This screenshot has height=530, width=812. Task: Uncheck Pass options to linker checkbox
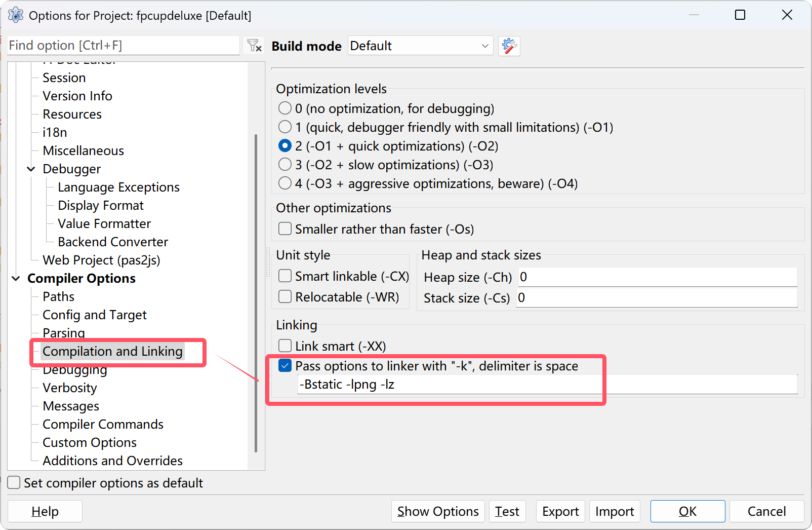(x=285, y=366)
